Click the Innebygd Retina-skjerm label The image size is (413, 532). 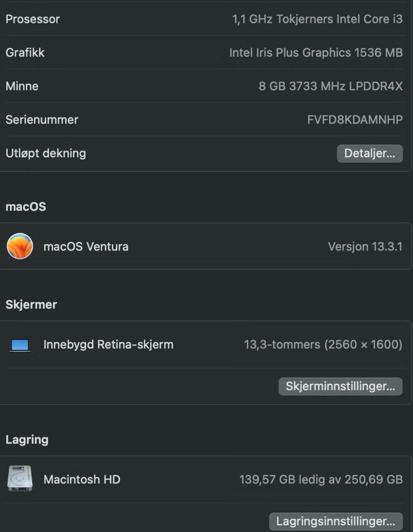point(108,344)
